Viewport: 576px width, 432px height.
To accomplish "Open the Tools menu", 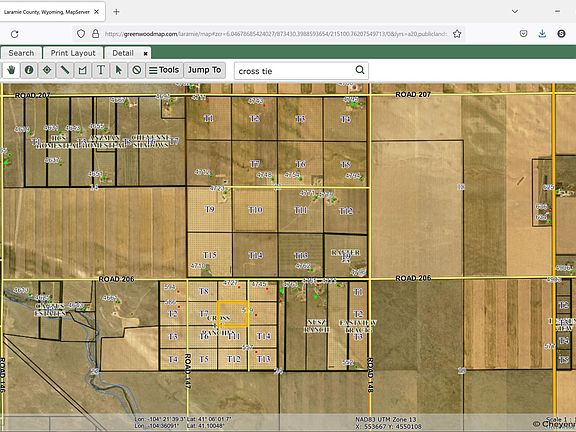I will (x=164, y=70).
